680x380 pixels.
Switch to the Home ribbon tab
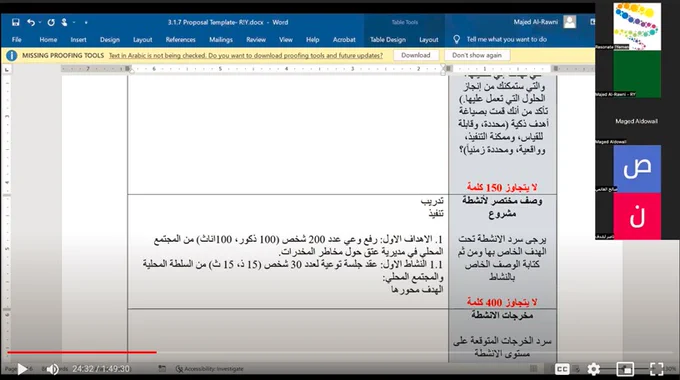tap(48, 39)
